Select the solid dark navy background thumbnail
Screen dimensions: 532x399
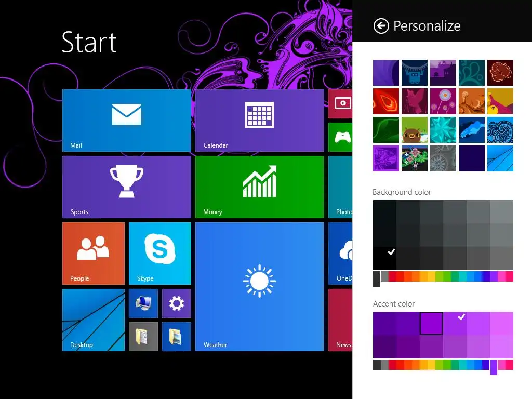click(472, 158)
